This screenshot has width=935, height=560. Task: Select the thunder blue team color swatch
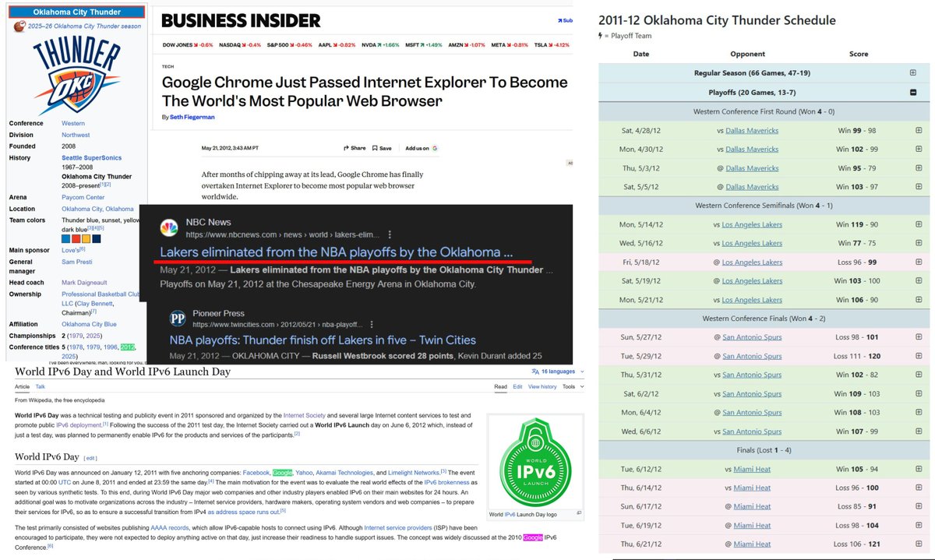pos(66,239)
